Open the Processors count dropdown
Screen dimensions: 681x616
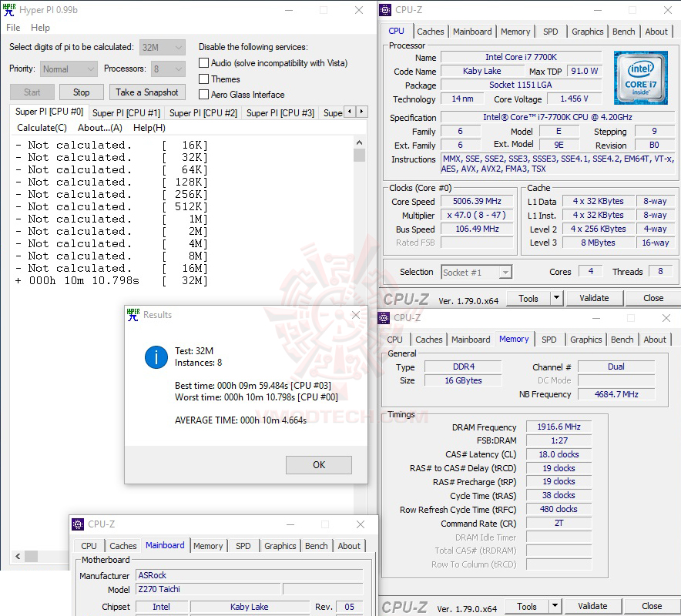click(168, 69)
